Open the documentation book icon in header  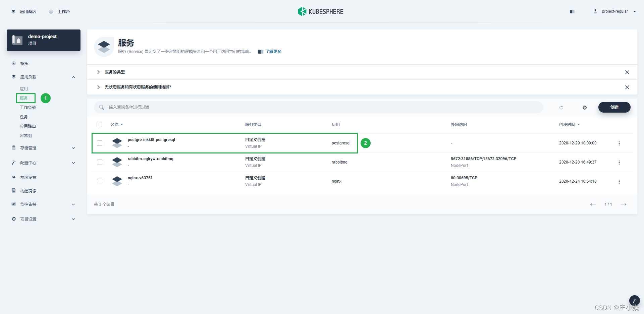click(x=572, y=12)
